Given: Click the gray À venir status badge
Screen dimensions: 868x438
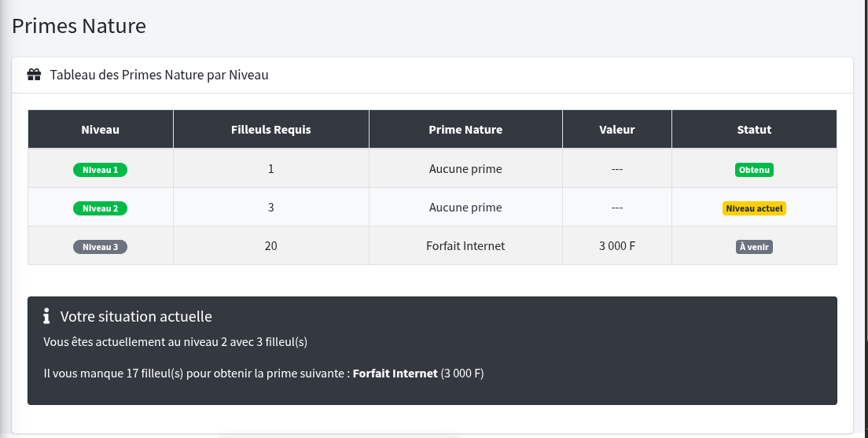Looking at the screenshot, I should [754, 247].
